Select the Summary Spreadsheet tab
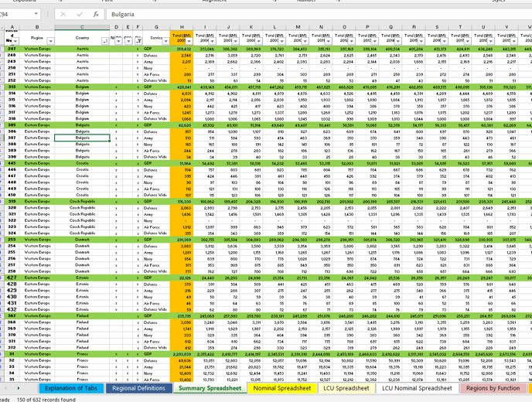Image resolution: width=532 pixels, height=402 pixels. point(210,388)
